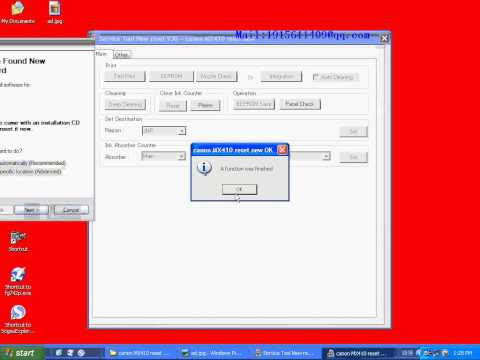Screen dimensions: 480x360
Task: Click the third quick launch icon
Action: 81,353
